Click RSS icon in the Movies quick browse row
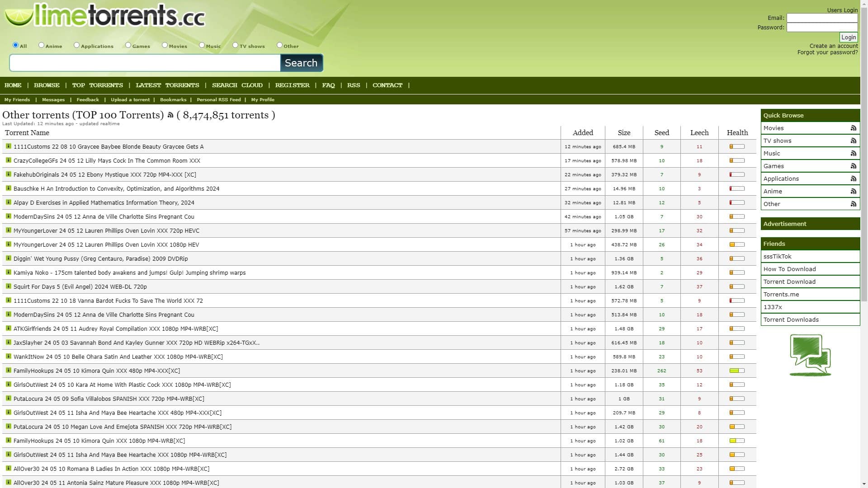Viewport: 868px width, 488px height. tap(853, 128)
